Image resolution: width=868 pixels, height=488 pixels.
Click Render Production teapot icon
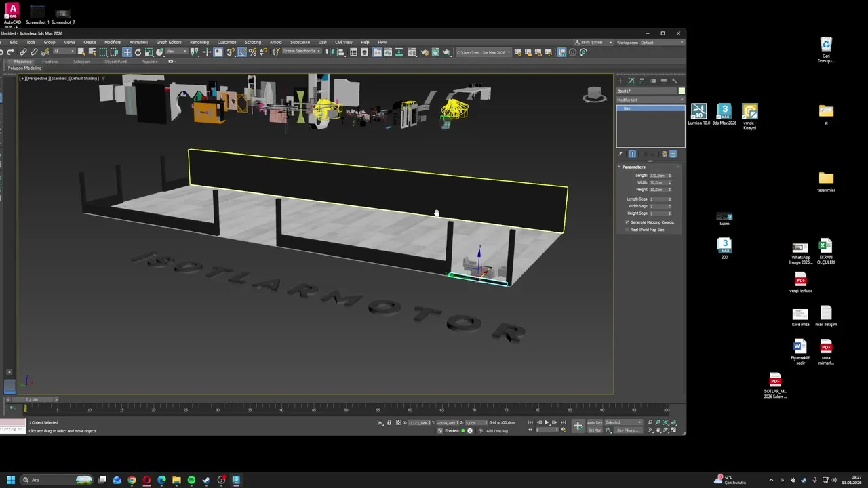point(446,52)
